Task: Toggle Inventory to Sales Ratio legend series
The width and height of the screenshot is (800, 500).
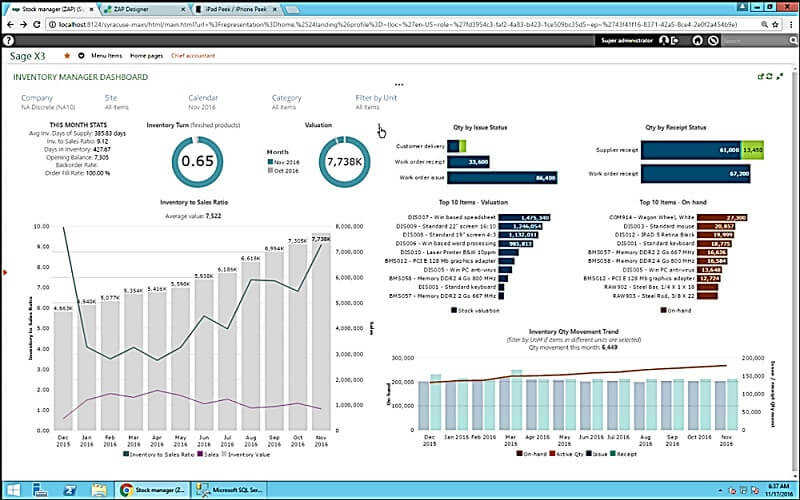Action: point(158,453)
